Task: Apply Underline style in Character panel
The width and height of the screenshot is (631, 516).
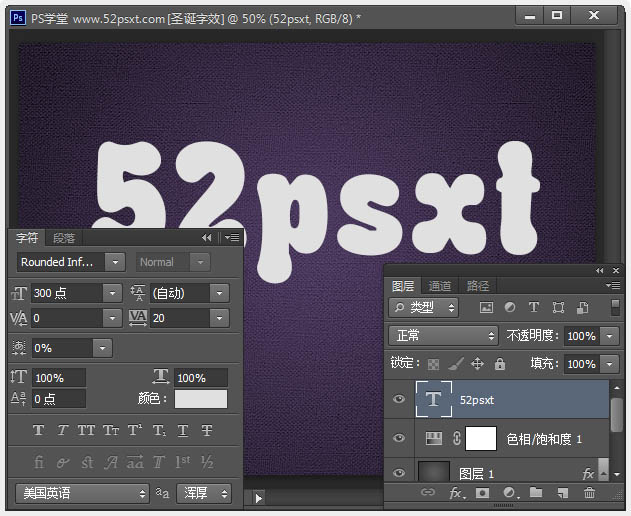Action: (183, 431)
